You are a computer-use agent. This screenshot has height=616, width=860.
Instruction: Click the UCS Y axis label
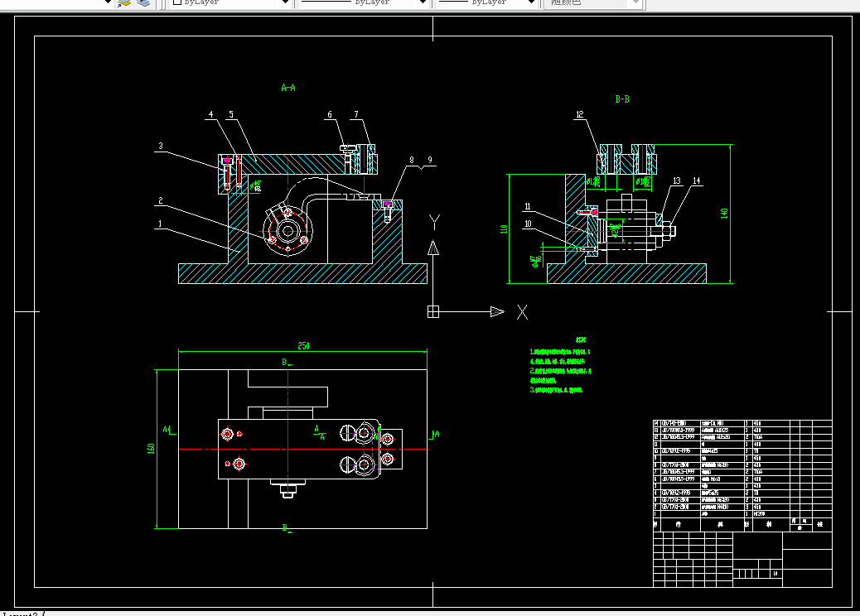point(434,222)
